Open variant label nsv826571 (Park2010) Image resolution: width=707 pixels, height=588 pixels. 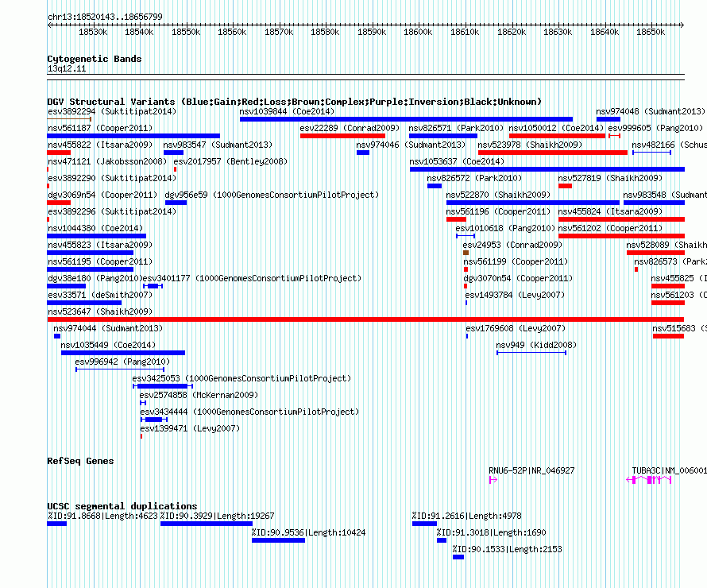coord(456,128)
